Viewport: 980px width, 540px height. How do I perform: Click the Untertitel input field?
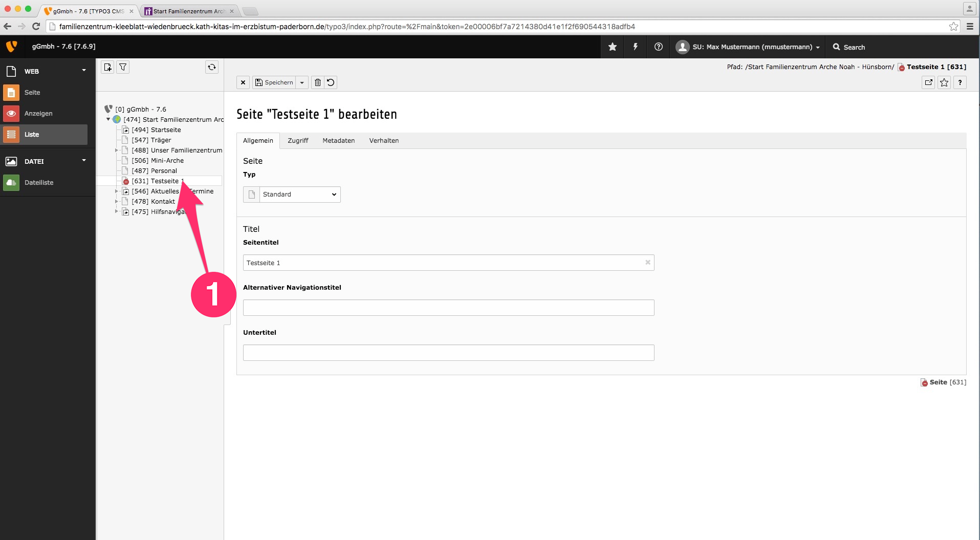(x=448, y=353)
